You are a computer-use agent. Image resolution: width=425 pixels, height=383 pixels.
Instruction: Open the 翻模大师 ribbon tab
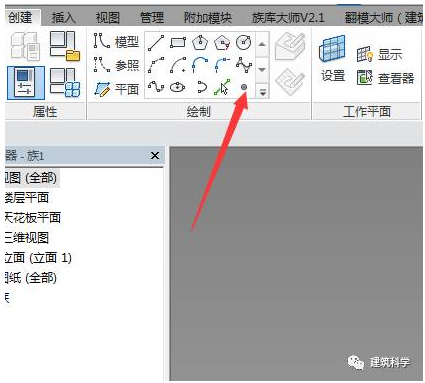click(383, 17)
